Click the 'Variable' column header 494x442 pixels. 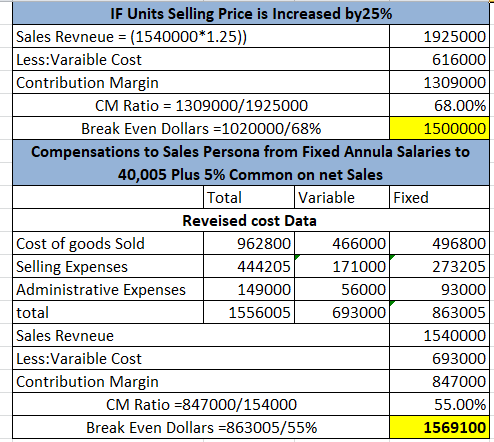click(x=342, y=197)
